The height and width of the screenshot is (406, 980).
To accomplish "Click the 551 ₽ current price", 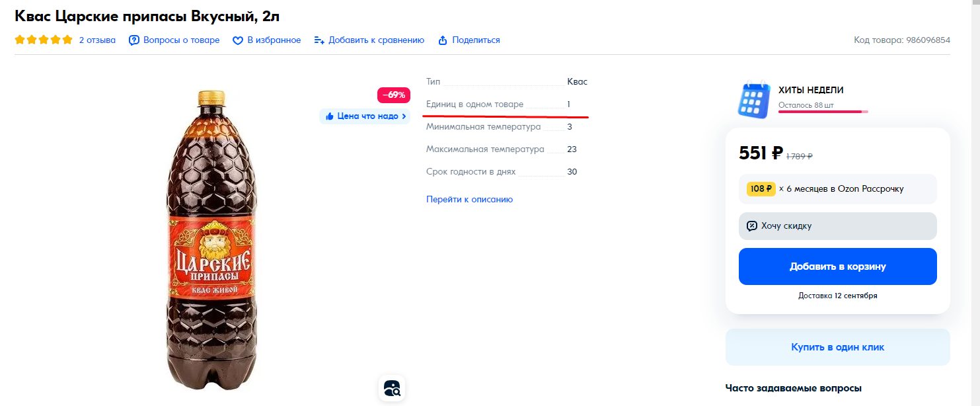I will [761, 153].
